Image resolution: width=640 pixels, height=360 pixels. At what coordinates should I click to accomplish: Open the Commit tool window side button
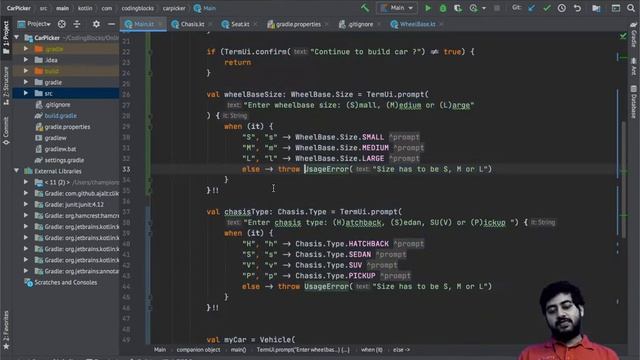pyautogui.click(x=6, y=131)
